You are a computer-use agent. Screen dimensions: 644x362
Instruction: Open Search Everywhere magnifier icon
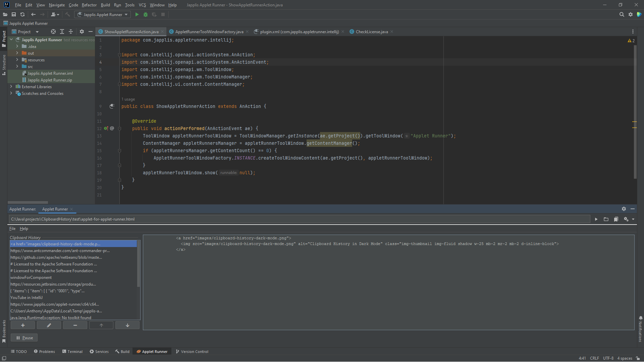coord(622,14)
